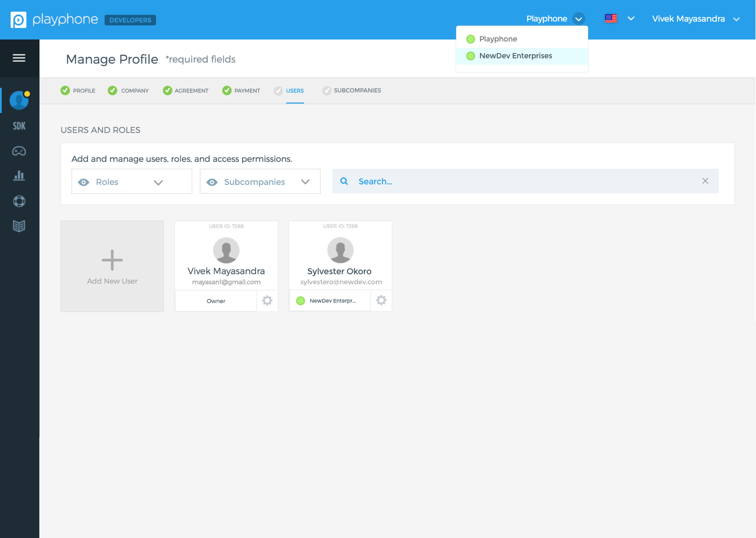Click Vivek Mayasandra's avatar picture
Image resolution: width=756 pixels, height=538 pixels.
226,250
